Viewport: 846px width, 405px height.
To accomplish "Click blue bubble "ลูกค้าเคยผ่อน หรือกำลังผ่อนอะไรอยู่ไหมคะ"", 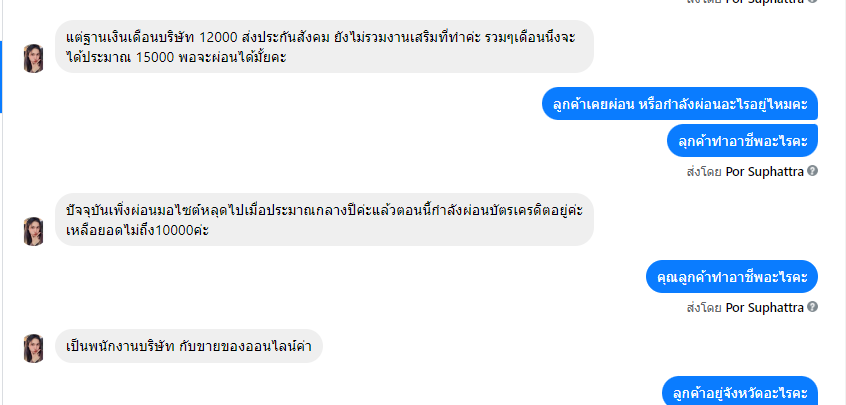I will click(679, 104).
